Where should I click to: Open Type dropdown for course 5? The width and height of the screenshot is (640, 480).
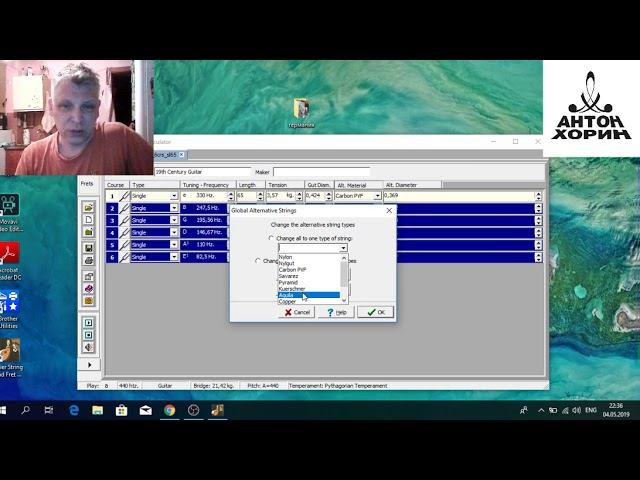click(x=174, y=244)
